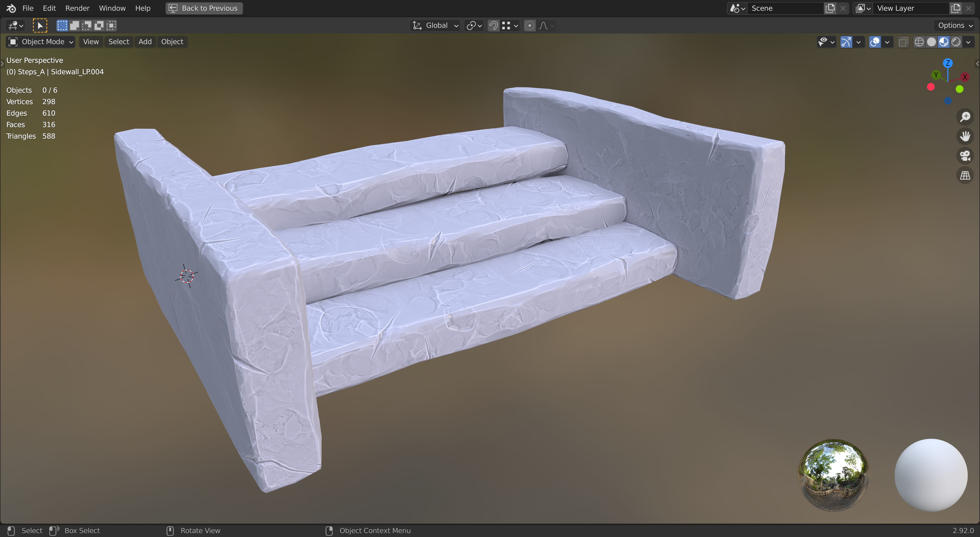Screen dimensions: 980x537
Task: Toggle camera view icon
Action: (965, 156)
